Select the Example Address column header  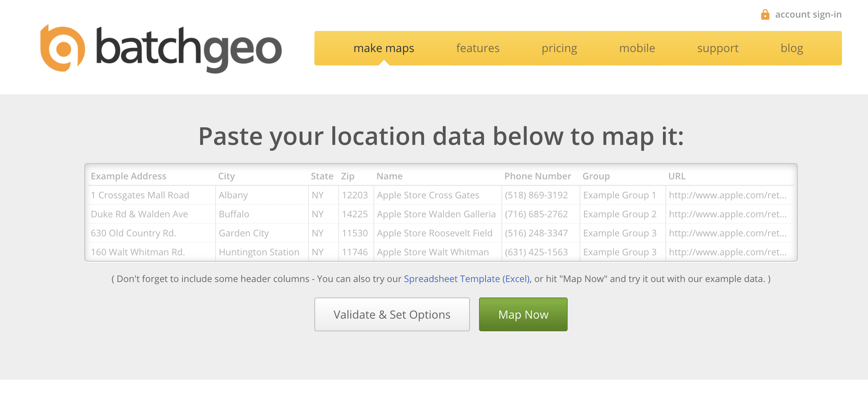[x=129, y=176]
